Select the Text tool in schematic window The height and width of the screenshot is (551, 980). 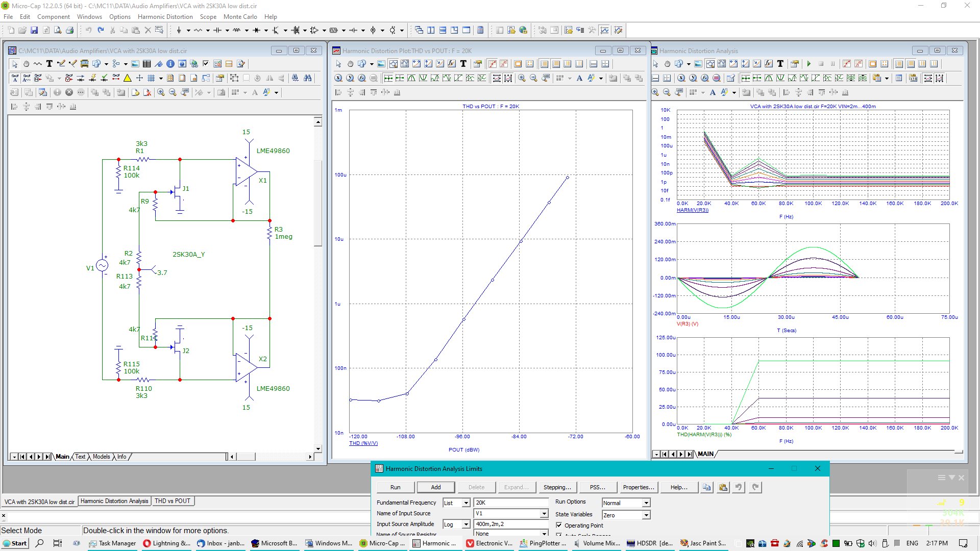50,64
